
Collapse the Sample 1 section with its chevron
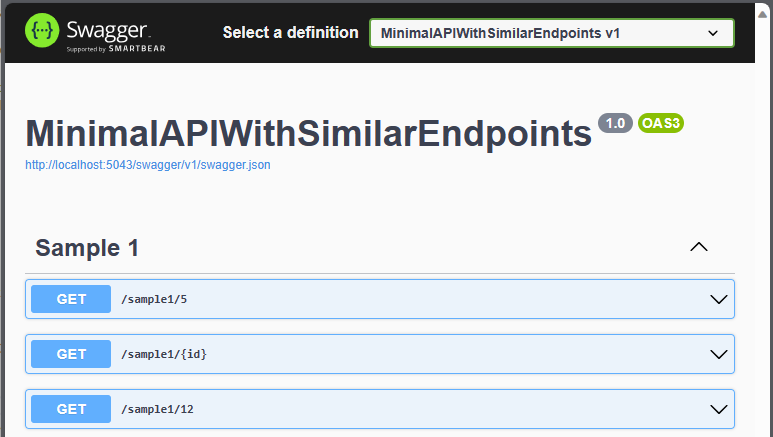[700, 247]
